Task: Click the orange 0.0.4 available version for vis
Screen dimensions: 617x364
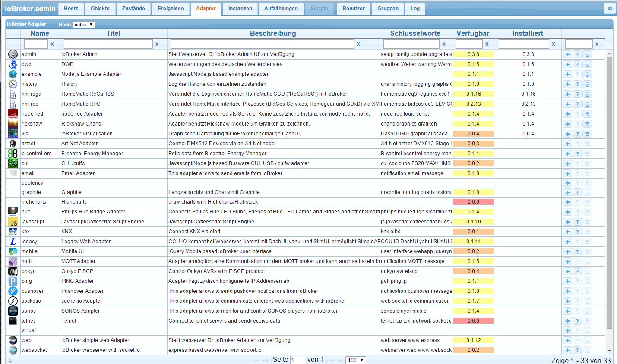Action: click(x=473, y=134)
